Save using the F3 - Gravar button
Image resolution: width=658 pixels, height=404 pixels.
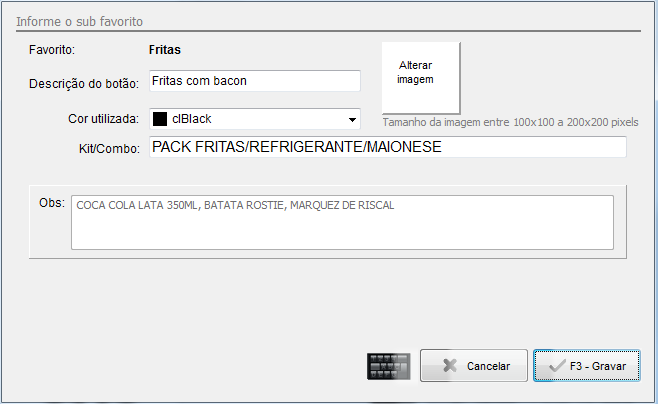coord(587,366)
